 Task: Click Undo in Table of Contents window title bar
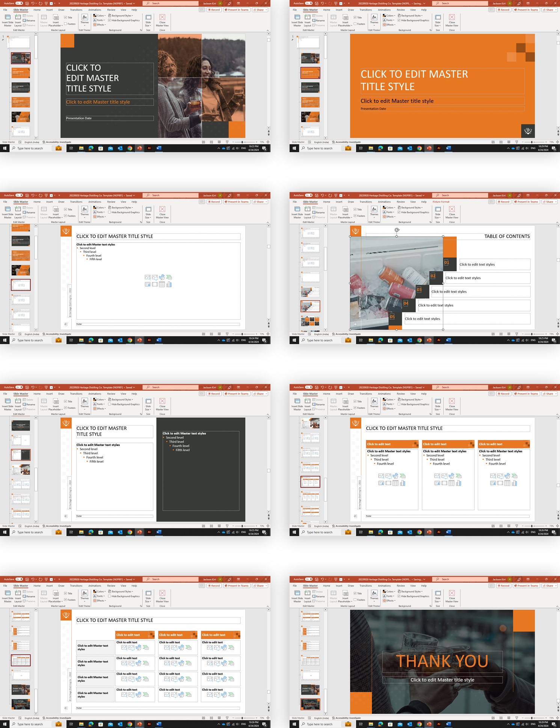coord(322,195)
